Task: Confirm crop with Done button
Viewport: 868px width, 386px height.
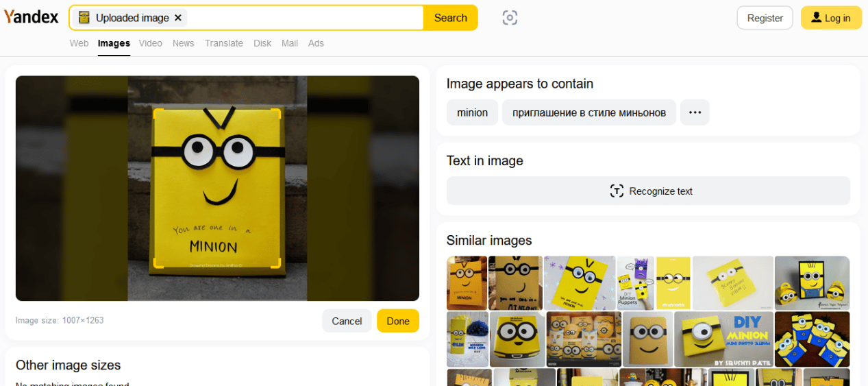Action: coord(398,321)
